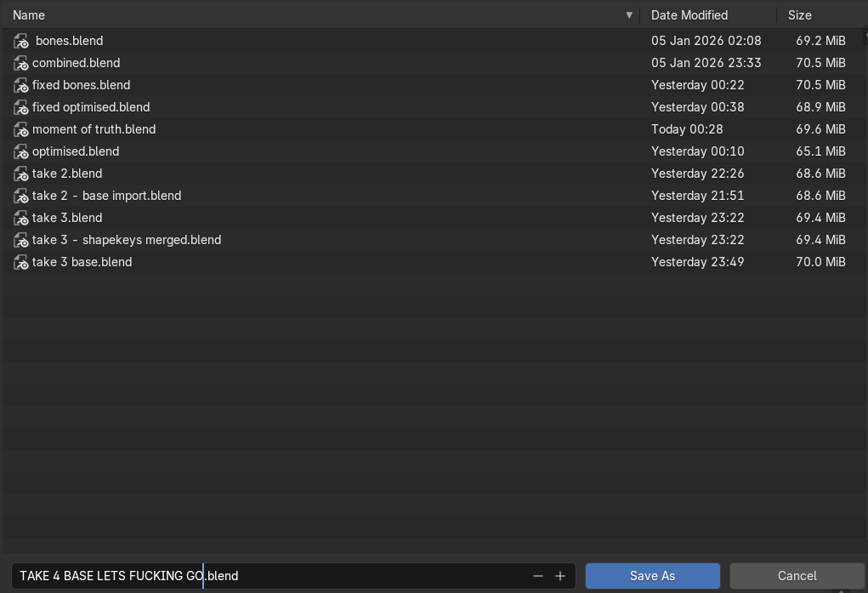Click the blend icon beside take 2.blend
This screenshot has width=868, height=593.
click(21, 174)
